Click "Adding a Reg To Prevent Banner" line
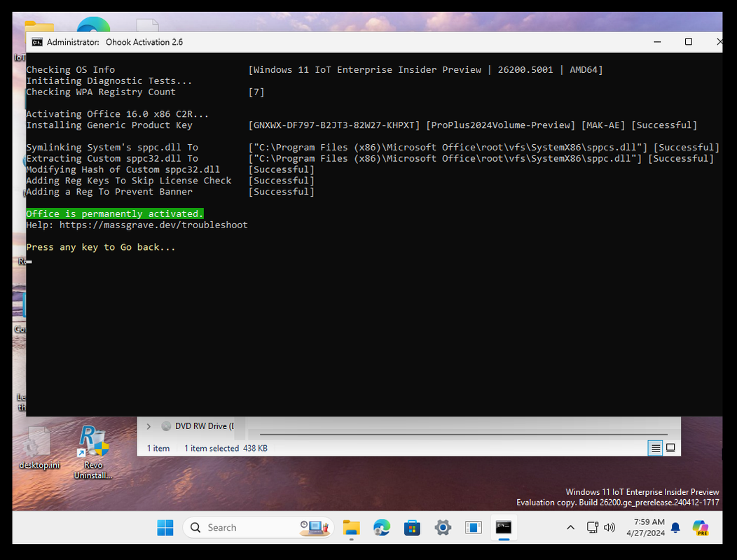The height and width of the screenshot is (560, 737). pyautogui.click(x=109, y=192)
